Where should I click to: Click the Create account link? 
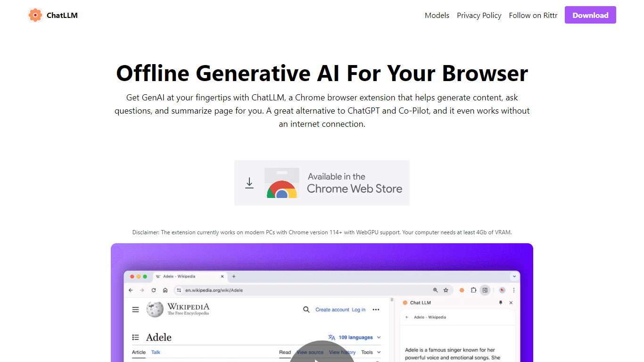tap(332, 310)
